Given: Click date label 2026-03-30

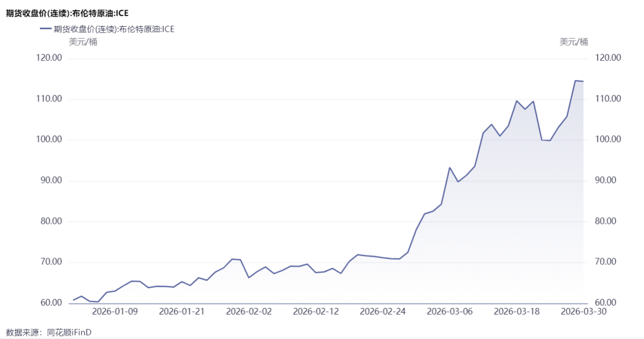Looking at the screenshot, I should click(583, 312).
